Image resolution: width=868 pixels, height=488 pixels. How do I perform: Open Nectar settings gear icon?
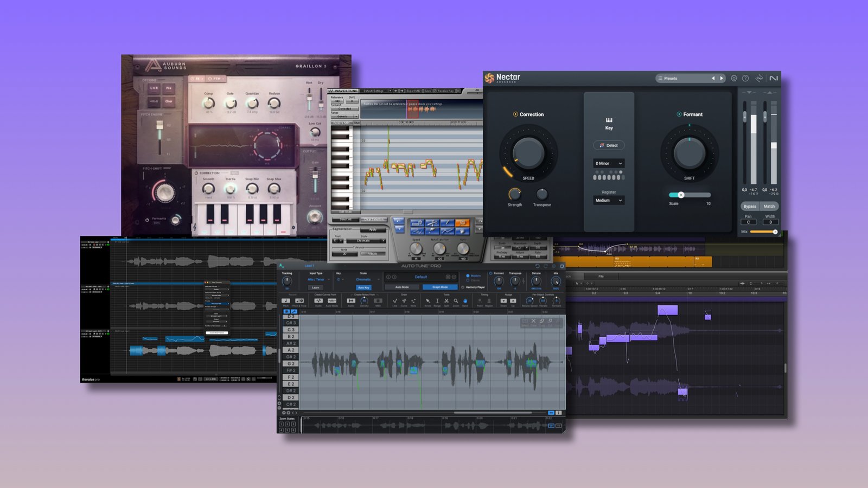(734, 78)
